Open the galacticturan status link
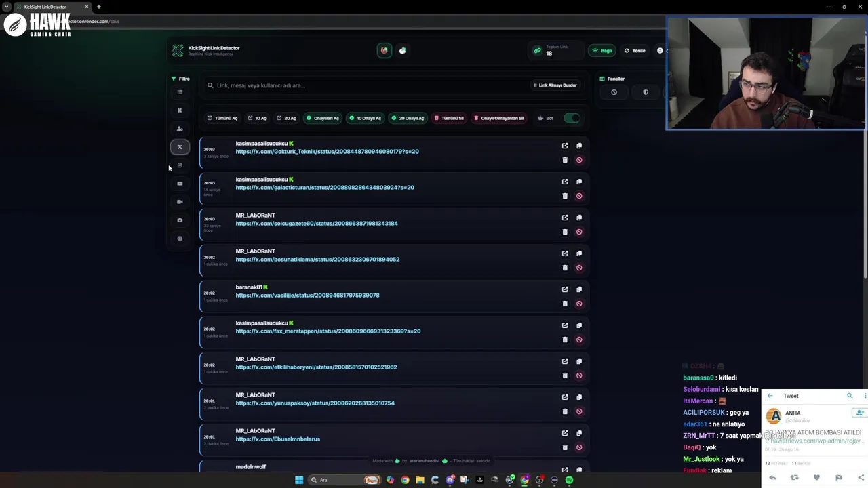The width and height of the screenshot is (868, 488). (x=325, y=188)
